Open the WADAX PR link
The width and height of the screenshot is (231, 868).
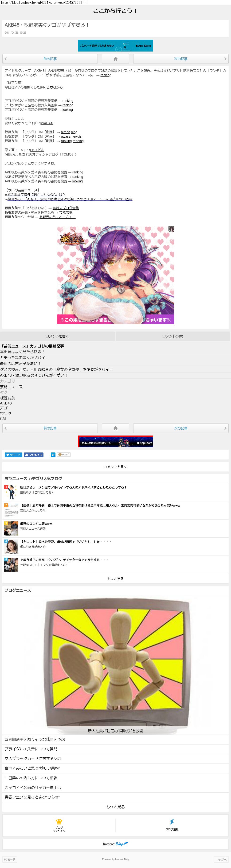(47, 123)
